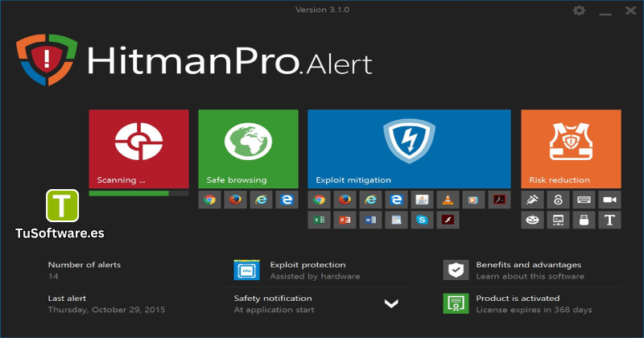Click the alert count value 14
The image size is (644, 338).
(53, 276)
